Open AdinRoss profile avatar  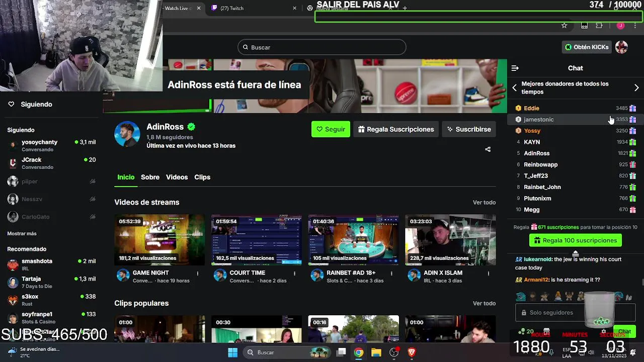pos(127,134)
